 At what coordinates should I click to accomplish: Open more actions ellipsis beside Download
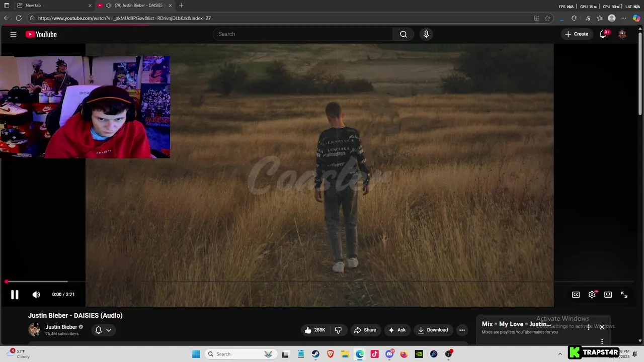[462, 330]
